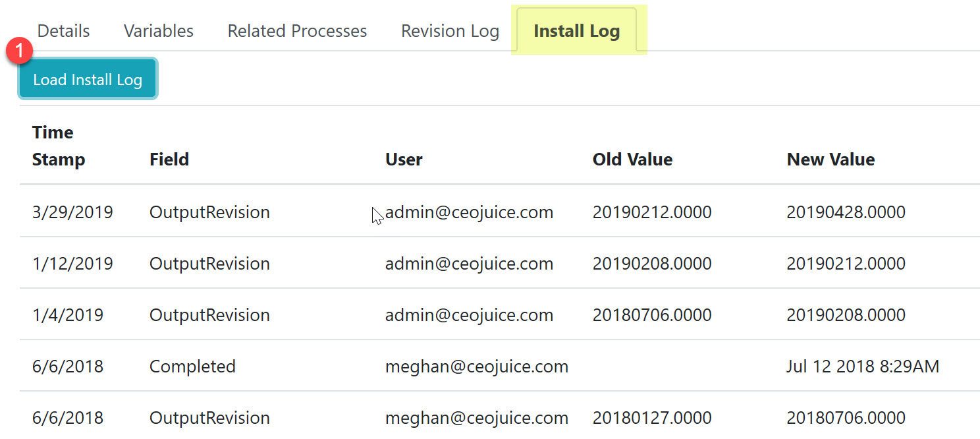Select the 1/4/2019 time stamp cell
Image resolution: width=980 pixels, height=439 pixels.
67,315
